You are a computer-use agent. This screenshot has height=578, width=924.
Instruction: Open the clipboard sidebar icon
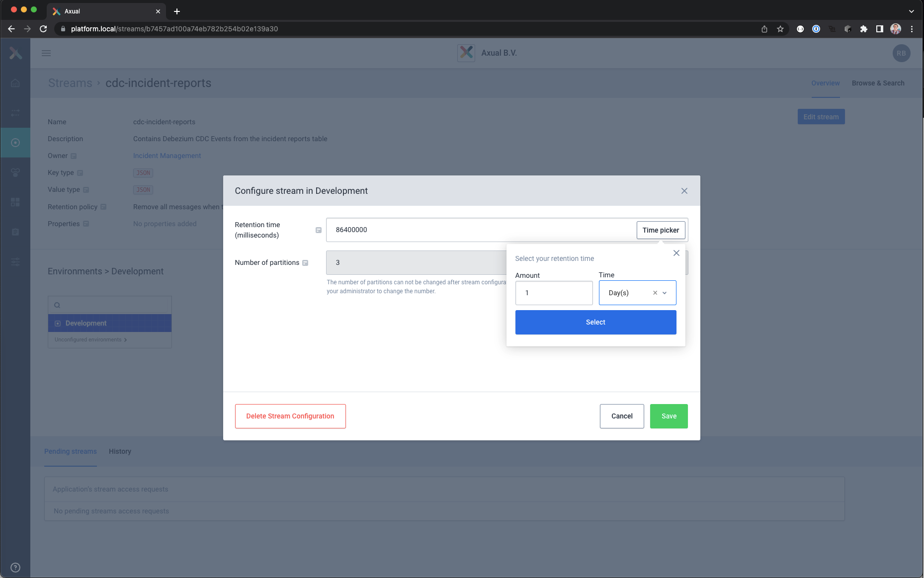pos(15,232)
